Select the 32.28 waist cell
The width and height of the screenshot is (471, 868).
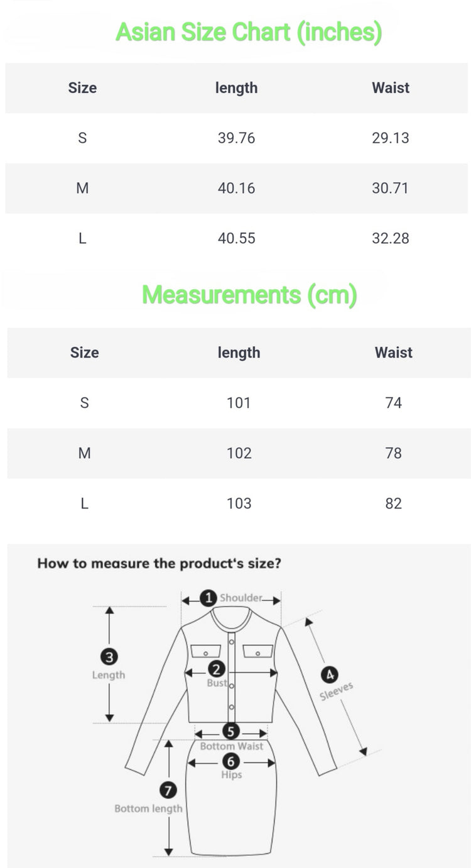[390, 239]
